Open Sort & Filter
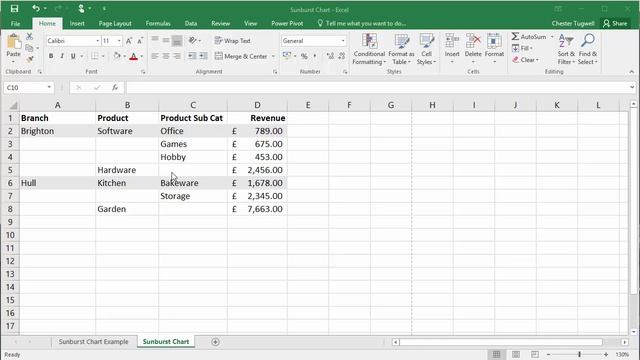The image size is (640, 360). coord(566,49)
